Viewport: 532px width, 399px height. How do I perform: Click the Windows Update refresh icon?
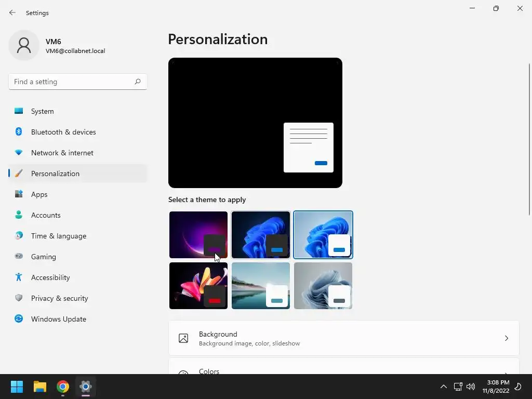click(19, 318)
